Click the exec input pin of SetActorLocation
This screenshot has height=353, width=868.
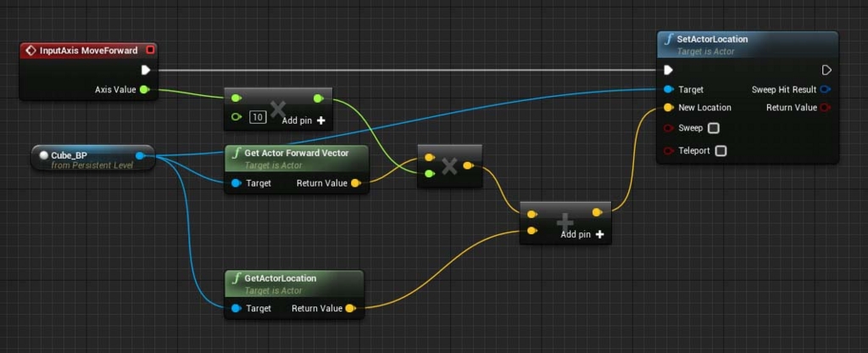click(x=669, y=70)
